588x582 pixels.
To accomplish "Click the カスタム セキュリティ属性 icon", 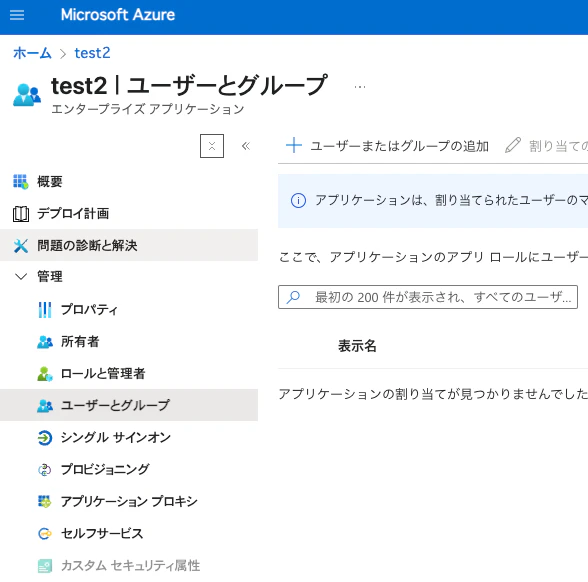I will click(x=45, y=566).
